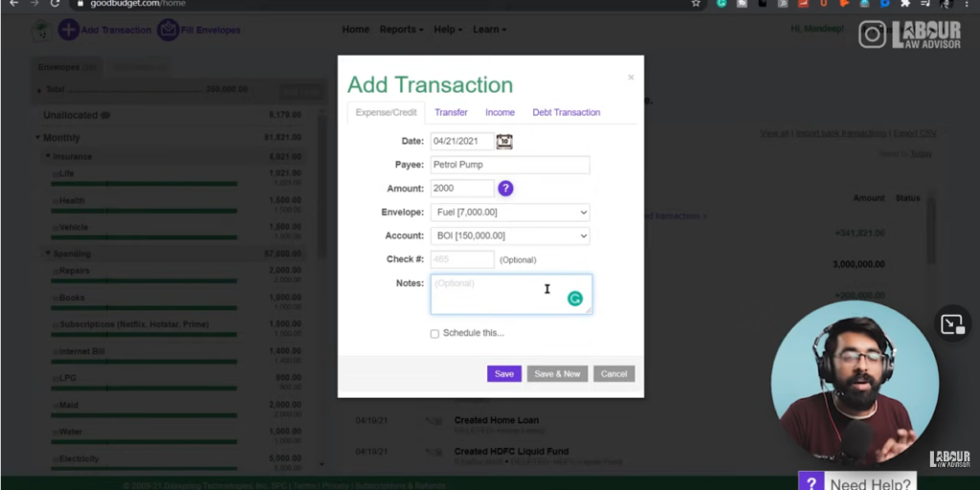Open the Envelope dropdown showing Fuel
The image size is (980, 490).
(510, 212)
